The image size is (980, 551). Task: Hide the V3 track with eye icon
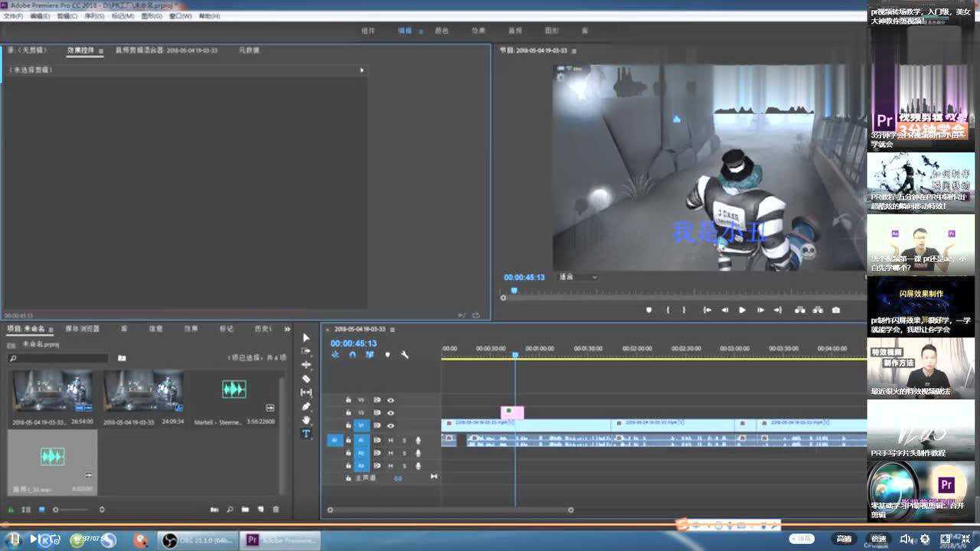tap(390, 400)
